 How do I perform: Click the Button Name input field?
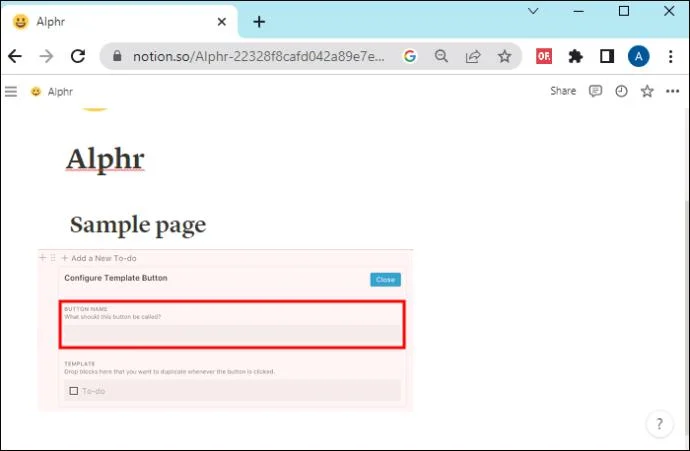point(232,336)
